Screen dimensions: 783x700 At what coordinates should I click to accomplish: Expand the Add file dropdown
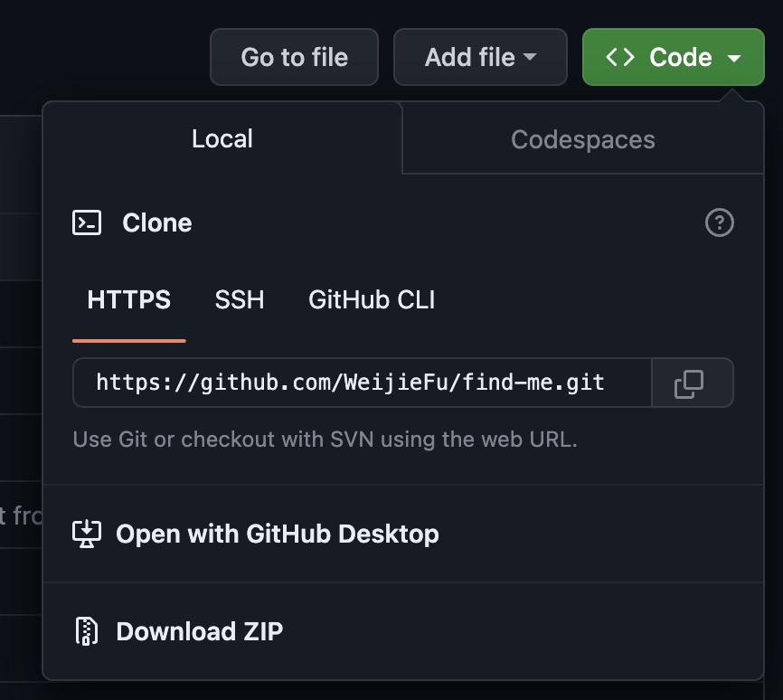coord(528,56)
